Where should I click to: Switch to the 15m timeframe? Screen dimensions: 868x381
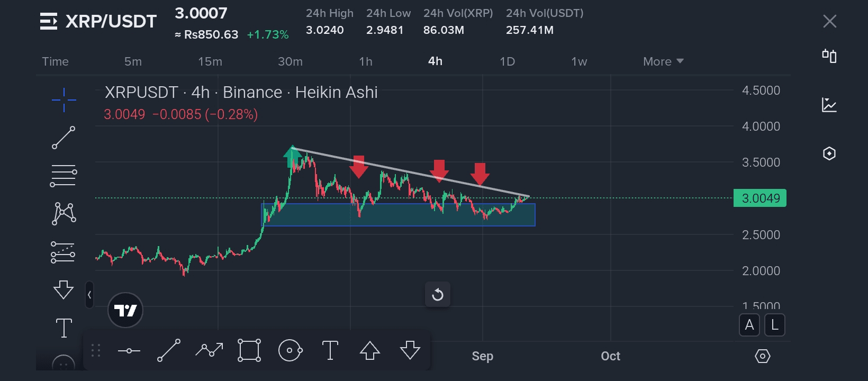[x=210, y=61]
